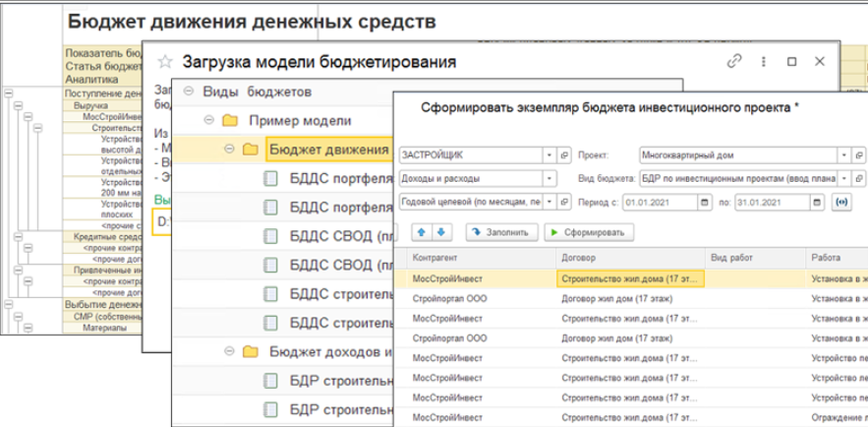The width and height of the screenshot is (868, 427).
Task: Copy link icon in Загрузка модели window
Action: pos(734,61)
